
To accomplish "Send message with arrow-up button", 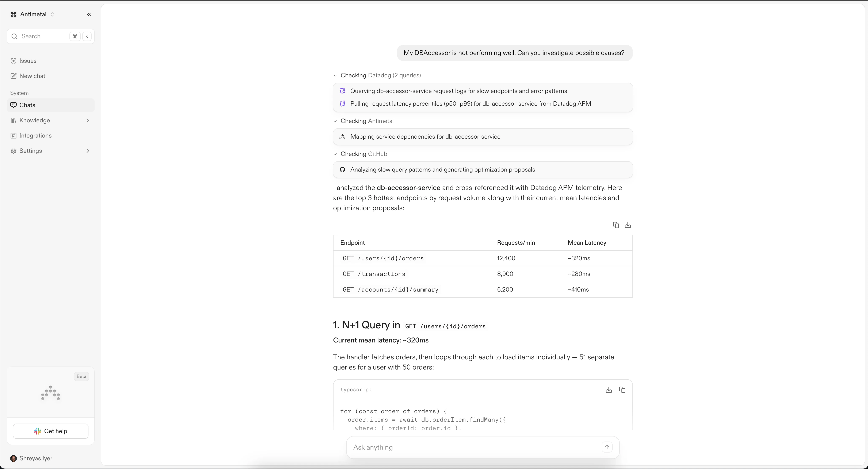I will (607, 447).
